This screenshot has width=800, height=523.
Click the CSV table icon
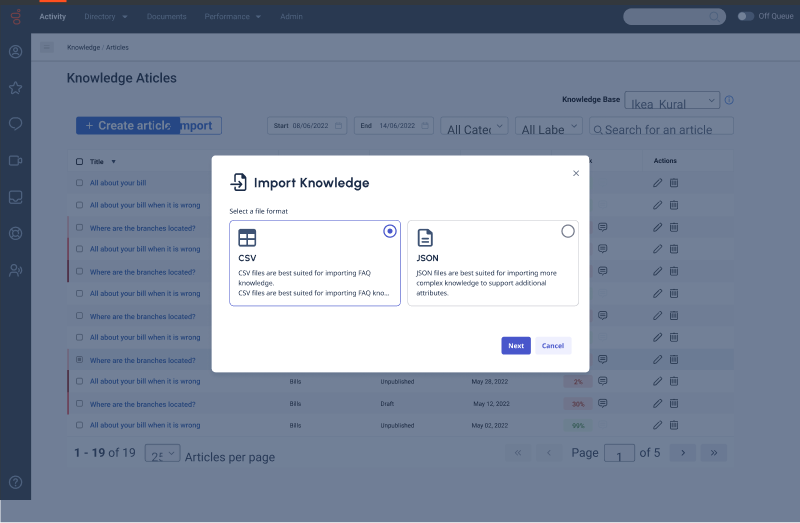pos(247,238)
